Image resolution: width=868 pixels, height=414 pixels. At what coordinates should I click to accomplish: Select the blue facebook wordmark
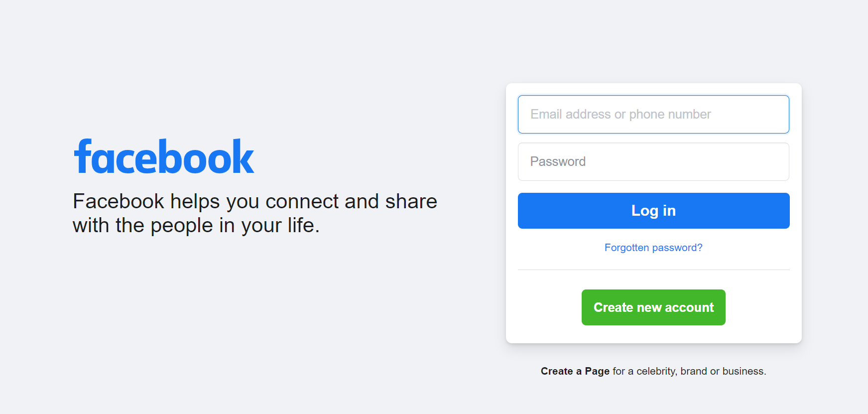coord(164,156)
